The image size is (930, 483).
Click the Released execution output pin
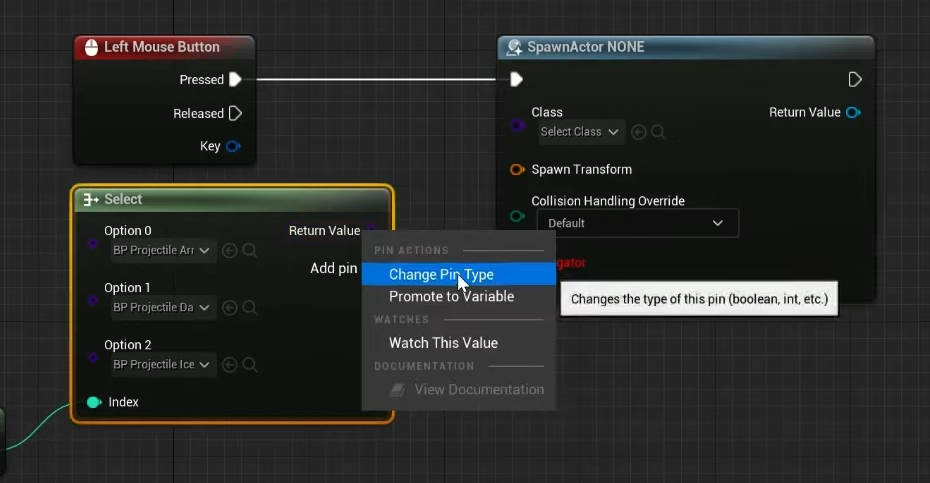235,113
